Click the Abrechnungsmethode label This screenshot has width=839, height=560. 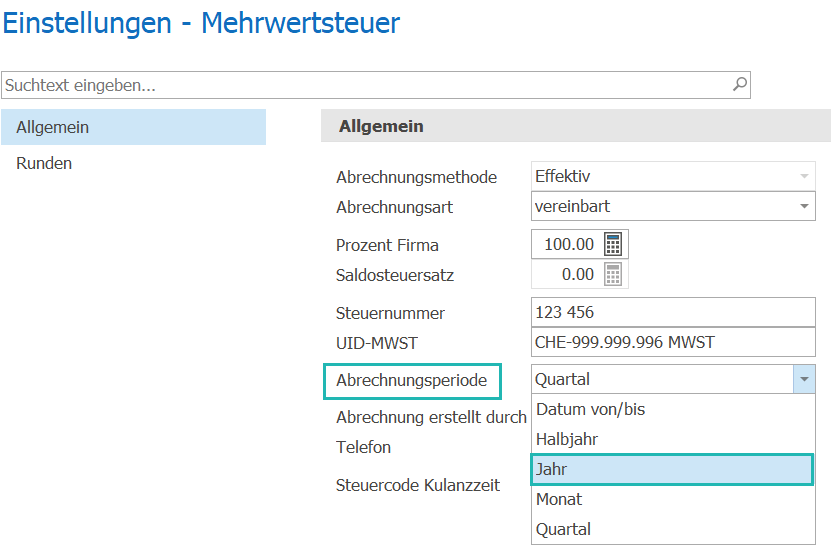(416, 177)
